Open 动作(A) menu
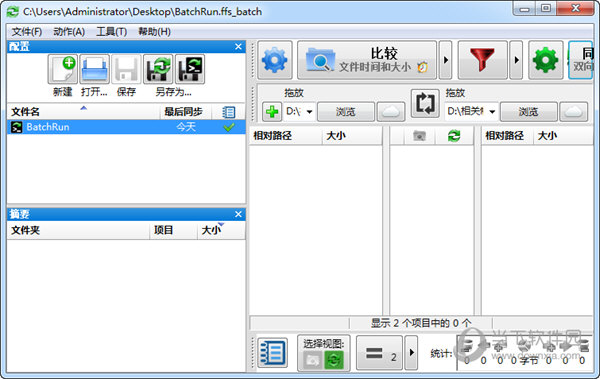 69,32
